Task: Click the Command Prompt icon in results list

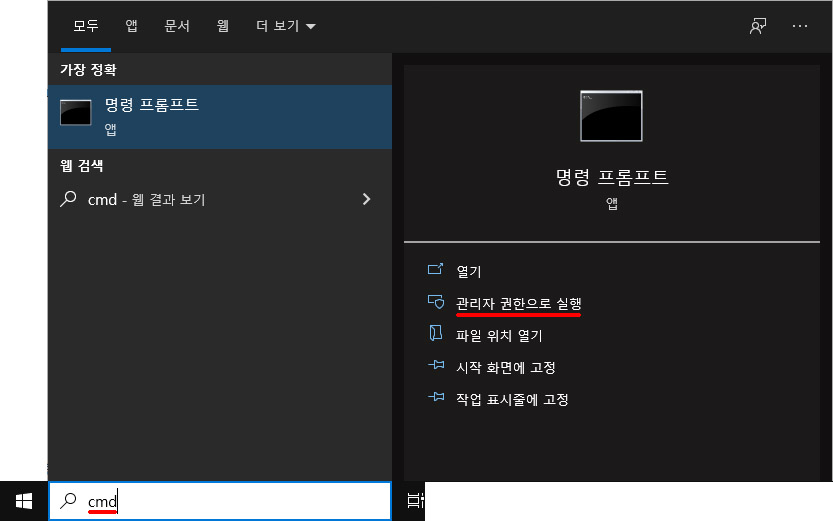Action: pyautogui.click(x=75, y=113)
